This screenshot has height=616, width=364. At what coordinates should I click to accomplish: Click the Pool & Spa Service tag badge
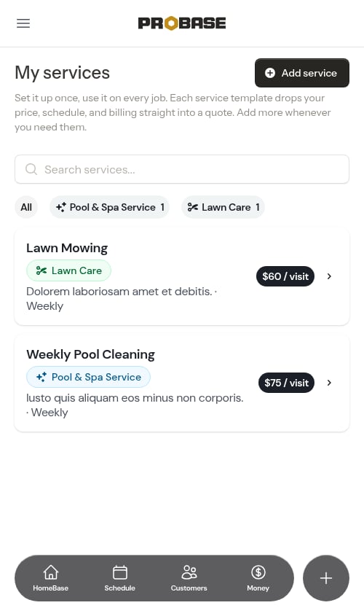[88, 377]
